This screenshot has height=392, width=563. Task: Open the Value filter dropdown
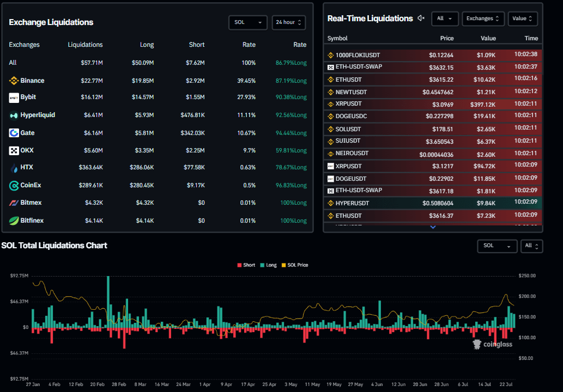click(x=523, y=19)
